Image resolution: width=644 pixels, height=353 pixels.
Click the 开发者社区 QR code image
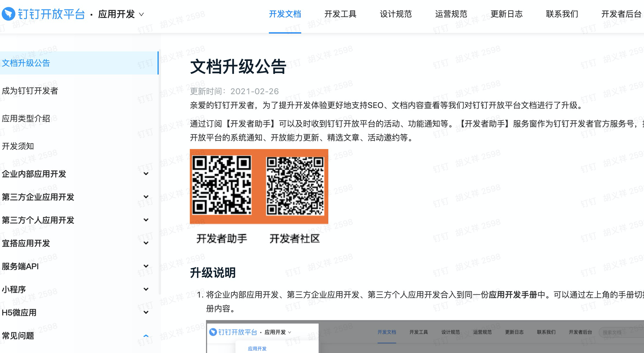point(295,186)
